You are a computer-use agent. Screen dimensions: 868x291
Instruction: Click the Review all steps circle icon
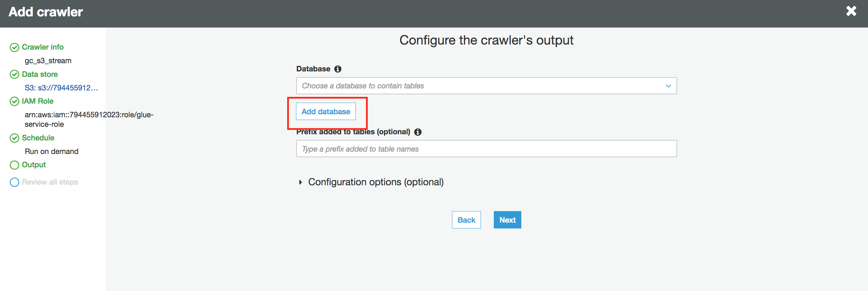click(14, 182)
